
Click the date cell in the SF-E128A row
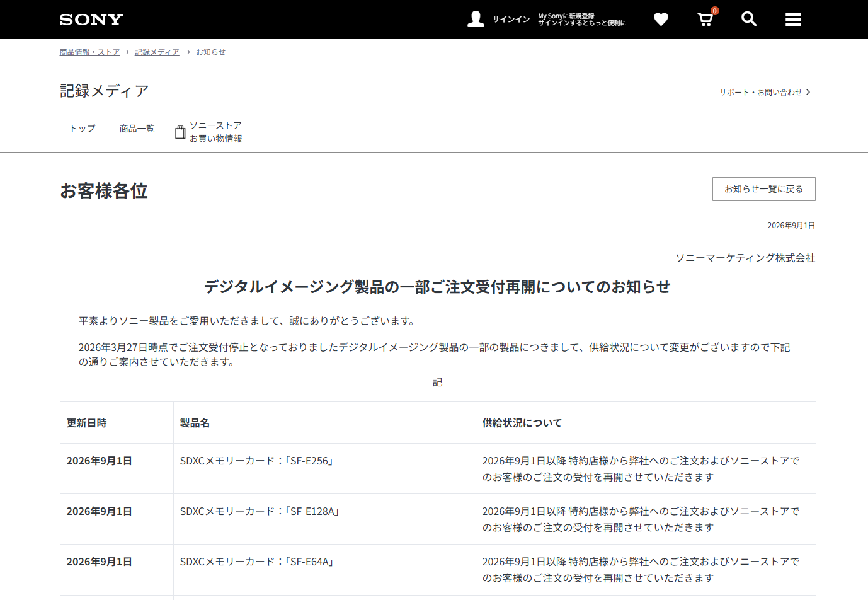coord(117,519)
